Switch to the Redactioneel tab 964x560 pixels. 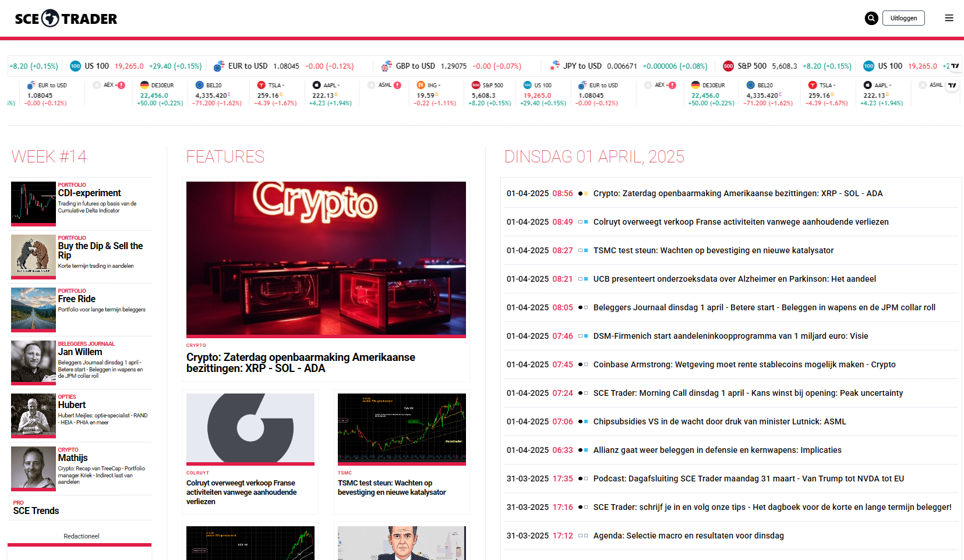click(82, 536)
